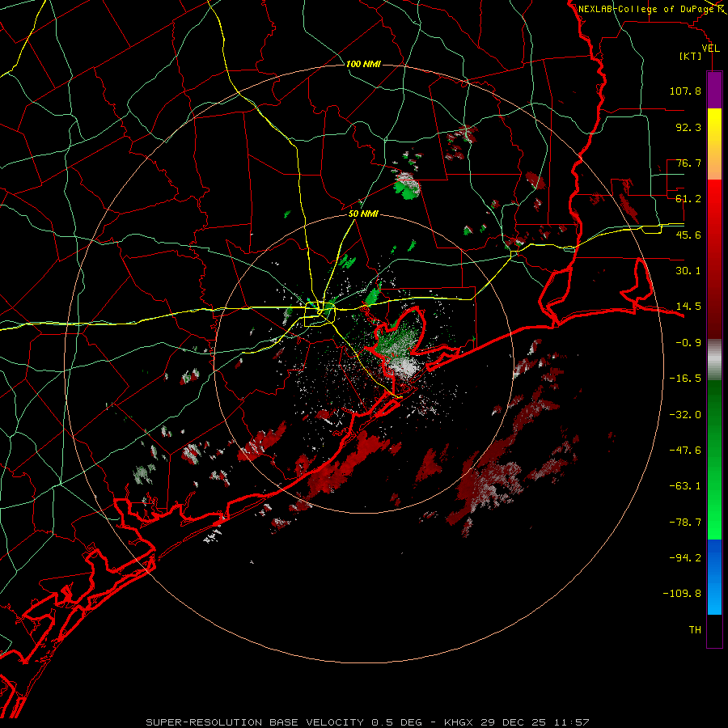Select the -16.5 scale value
Screen dimensions: 728x728
tap(685, 379)
